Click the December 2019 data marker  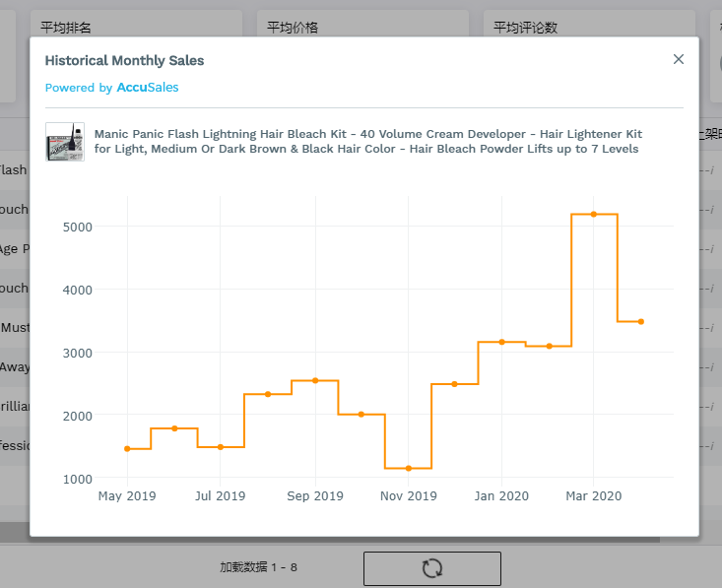pos(454,384)
